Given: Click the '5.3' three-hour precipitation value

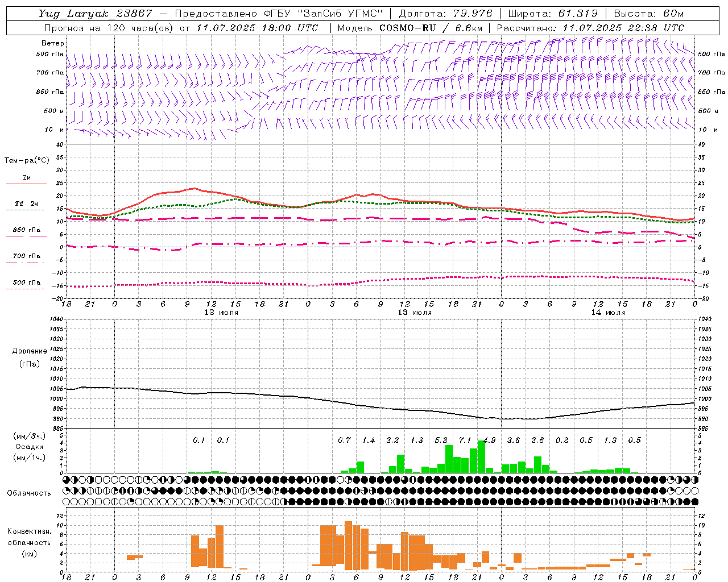Looking at the screenshot, I should pos(441,440).
